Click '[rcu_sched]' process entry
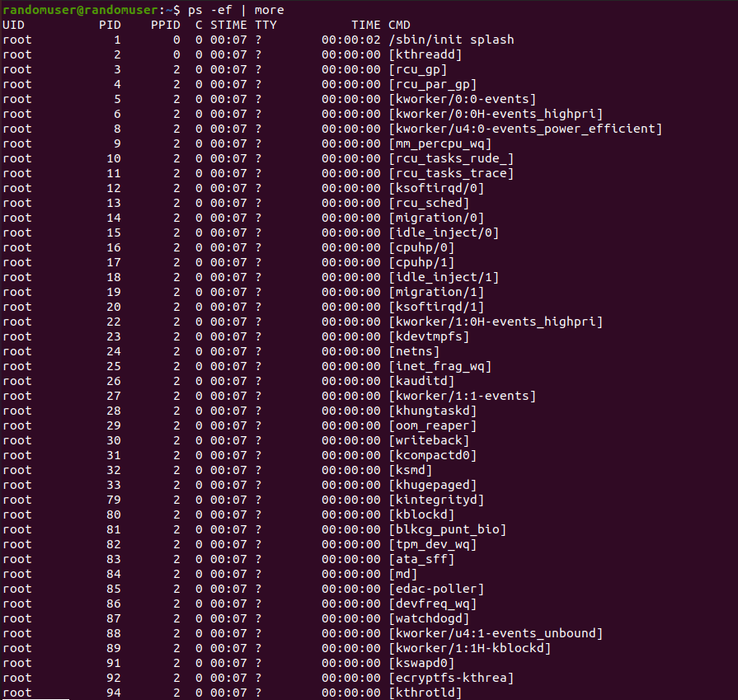This screenshot has height=700, width=738. click(429, 203)
